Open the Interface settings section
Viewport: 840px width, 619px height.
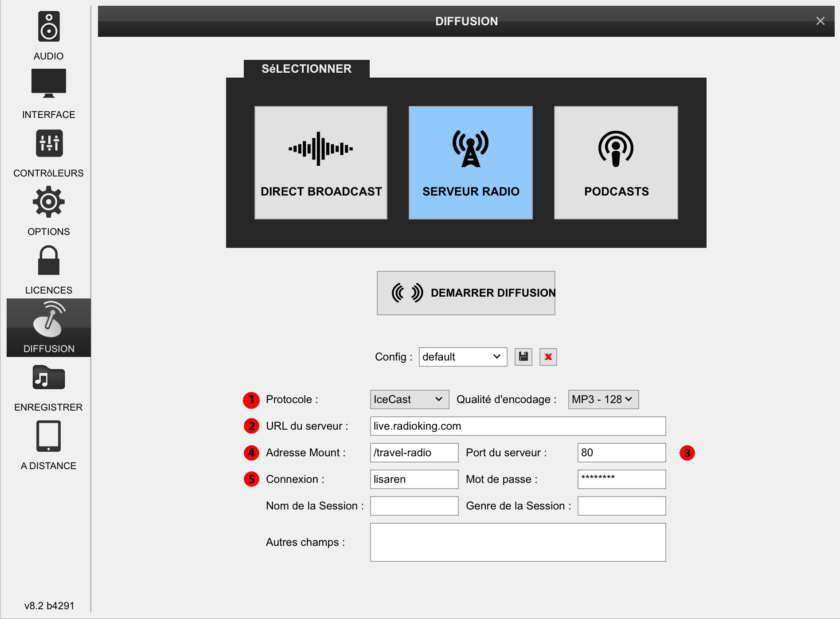49,94
